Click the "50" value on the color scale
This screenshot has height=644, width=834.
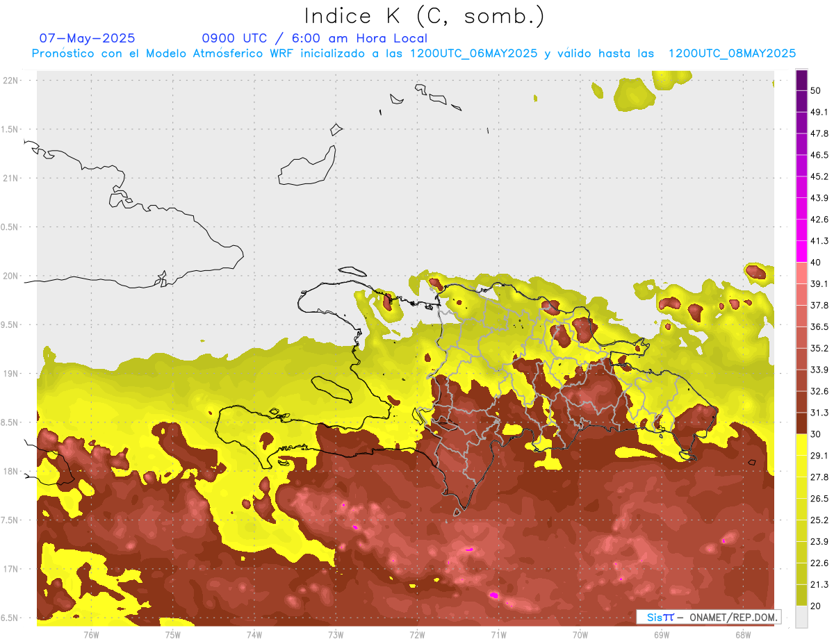817,91
